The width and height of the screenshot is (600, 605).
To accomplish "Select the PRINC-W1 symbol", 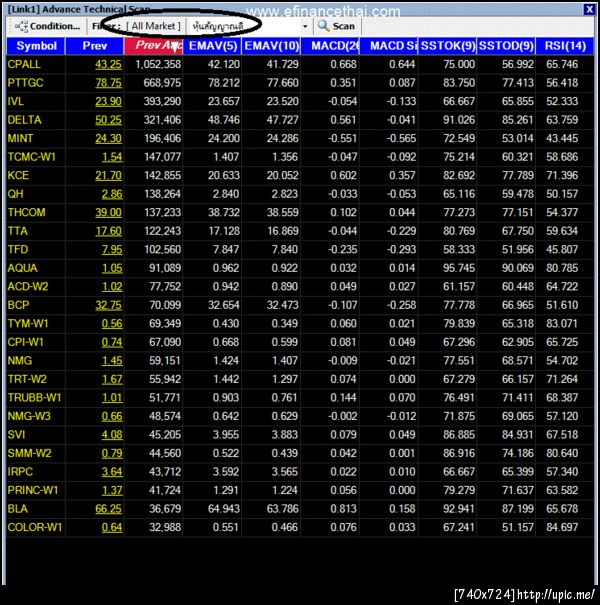I will [33, 490].
